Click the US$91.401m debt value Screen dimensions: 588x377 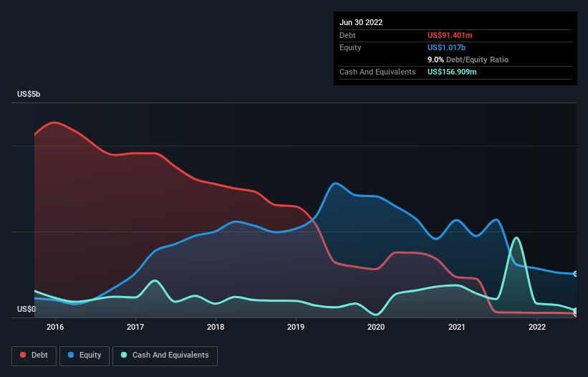(x=450, y=35)
